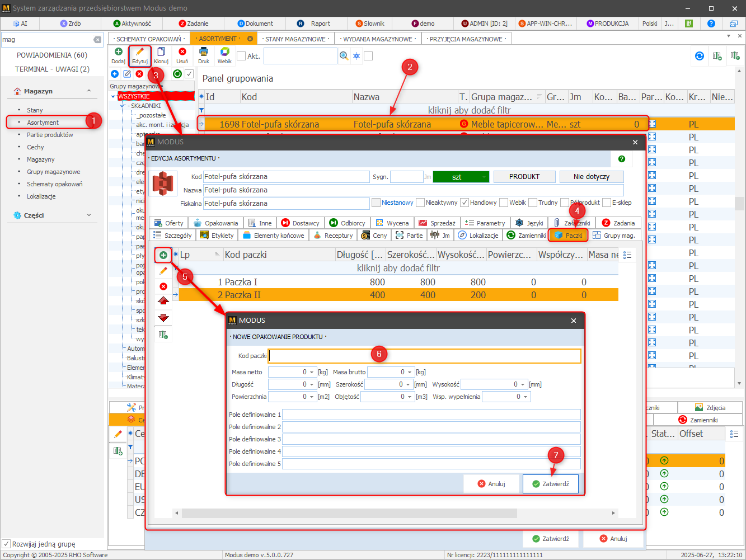746x560 pixels.
Task: Click the Webik icon in toolbar
Action: point(224,53)
